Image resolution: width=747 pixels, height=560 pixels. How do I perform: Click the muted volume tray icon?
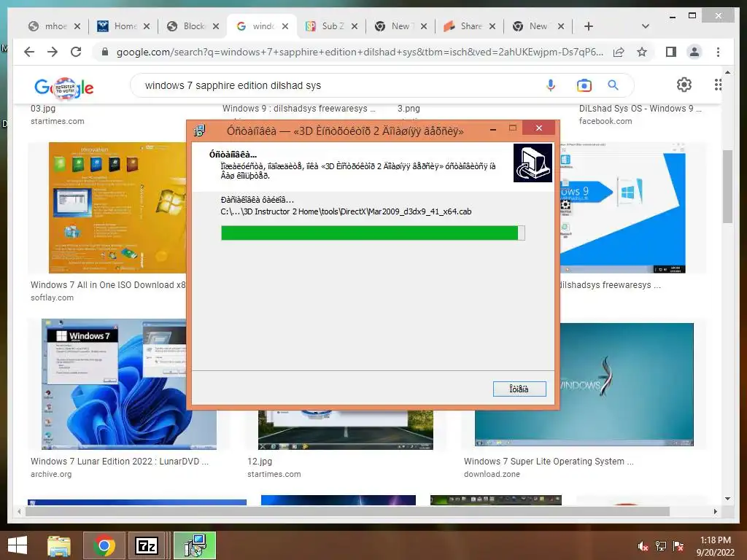(643, 546)
